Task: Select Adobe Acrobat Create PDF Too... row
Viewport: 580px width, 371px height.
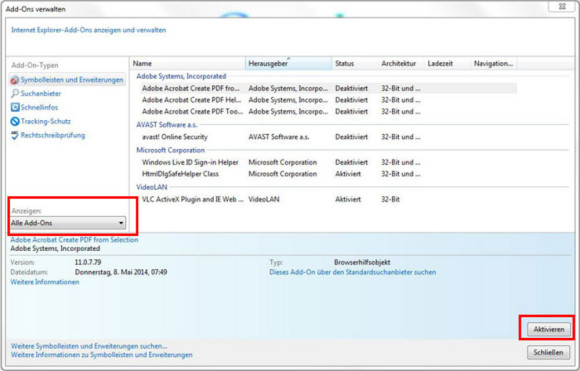Action: click(x=324, y=111)
